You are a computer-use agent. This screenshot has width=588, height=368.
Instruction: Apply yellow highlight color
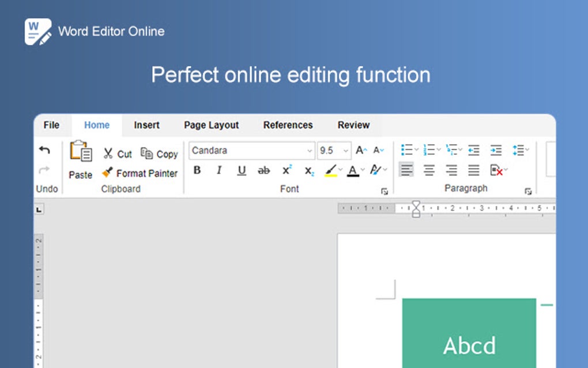[x=330, y=171]
